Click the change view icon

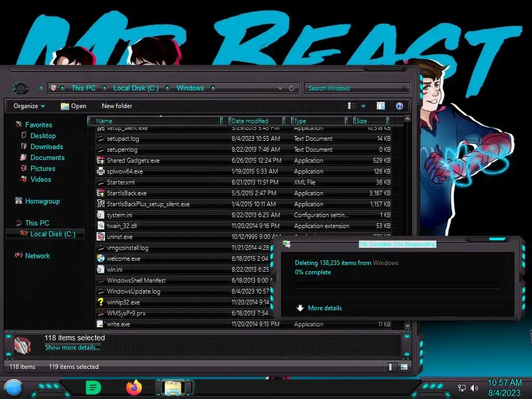pos(352,106)
